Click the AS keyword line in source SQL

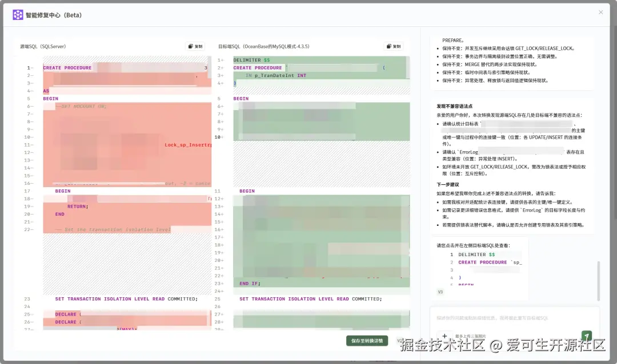46,91
